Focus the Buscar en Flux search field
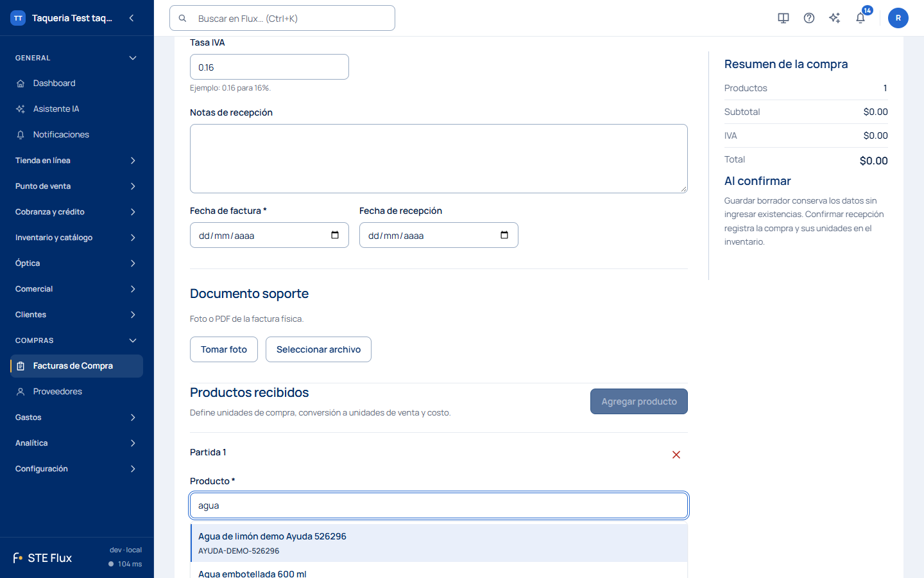Image resolution: width=924 pixels, height=578 pixels. 282,18
